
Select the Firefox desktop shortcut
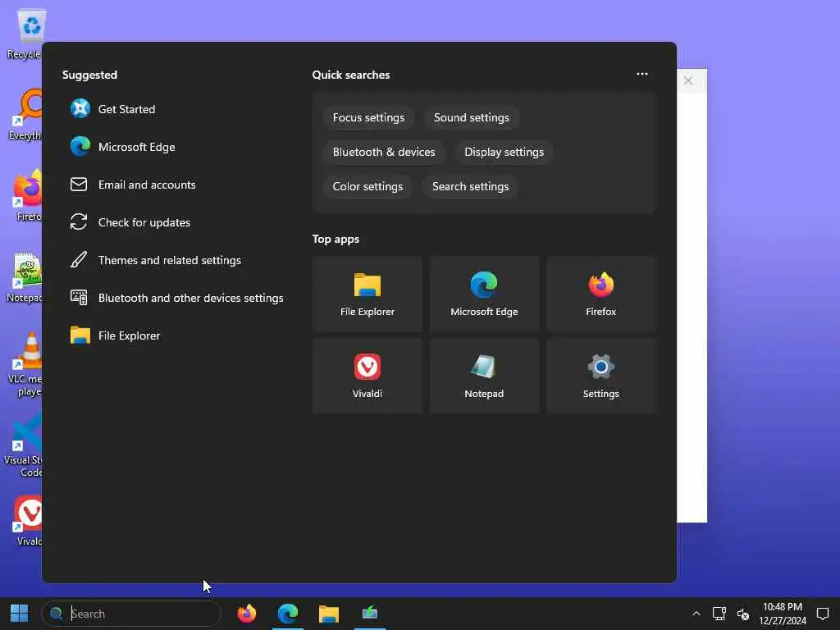[25, 195]
